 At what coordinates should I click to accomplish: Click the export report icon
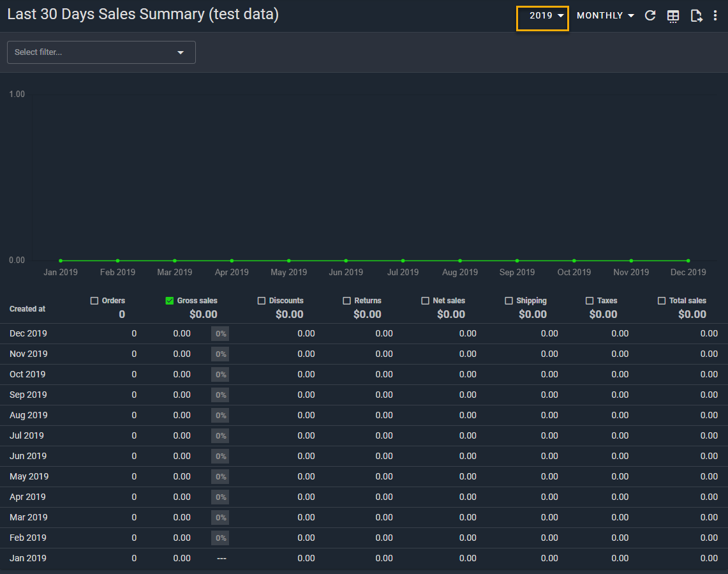(x=696, y=16)
